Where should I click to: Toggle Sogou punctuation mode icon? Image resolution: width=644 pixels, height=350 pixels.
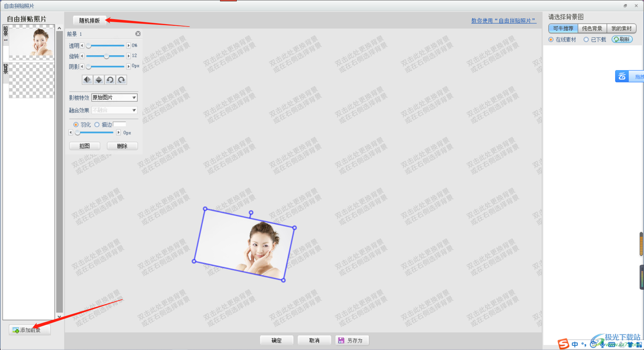click(x=584, y=344)
